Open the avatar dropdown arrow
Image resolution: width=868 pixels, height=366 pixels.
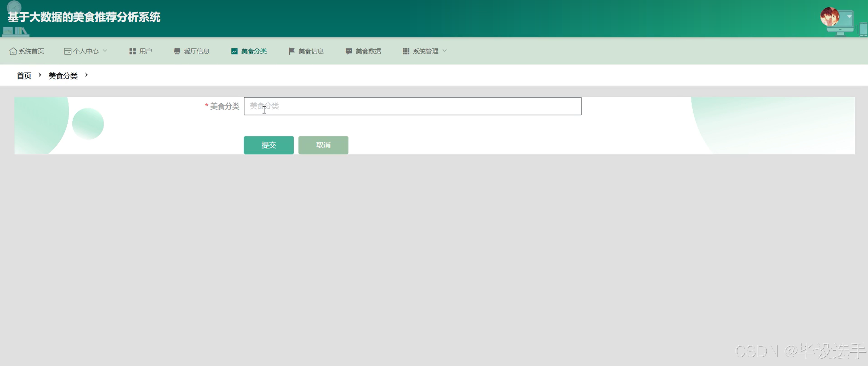point(849,16)
